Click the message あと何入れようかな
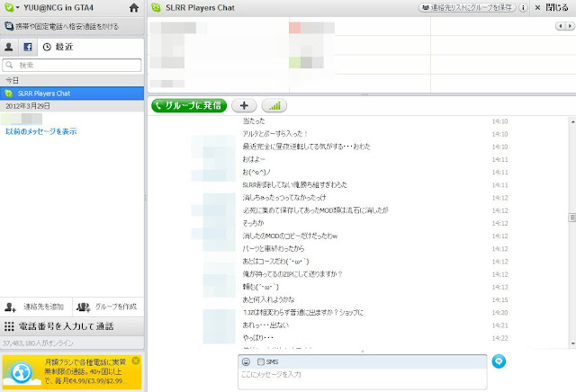 click(x=268, y=300)
